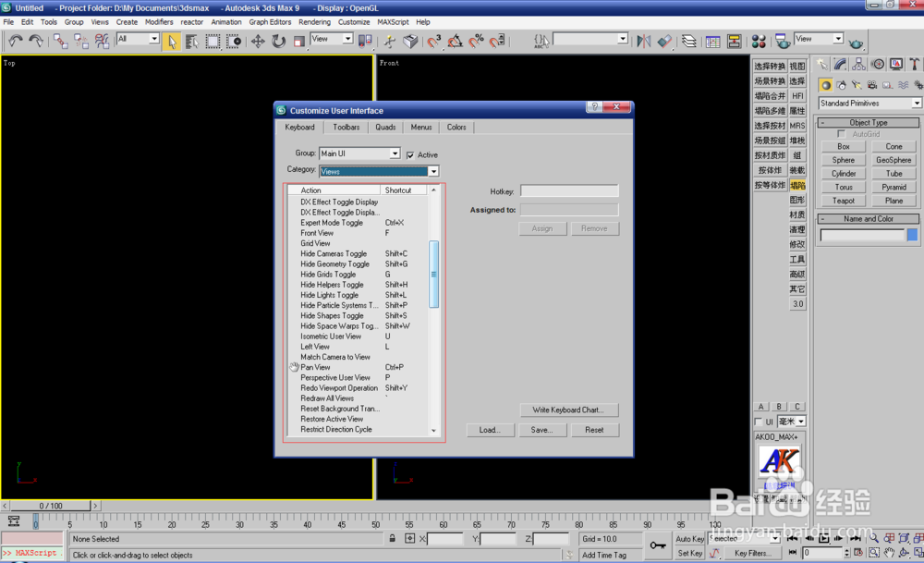Image resolution: width=924 pixels, height=563 pixels.
Task: Click Play Animation button
Action: pos(824,538)
